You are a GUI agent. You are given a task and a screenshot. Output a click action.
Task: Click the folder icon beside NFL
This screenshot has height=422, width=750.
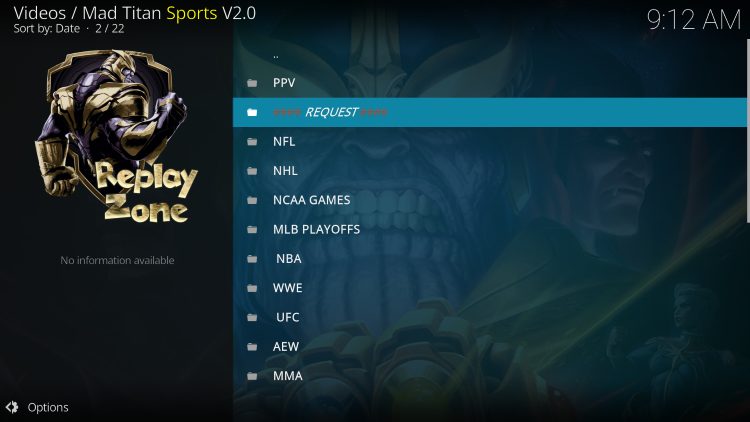coord(252,142)
